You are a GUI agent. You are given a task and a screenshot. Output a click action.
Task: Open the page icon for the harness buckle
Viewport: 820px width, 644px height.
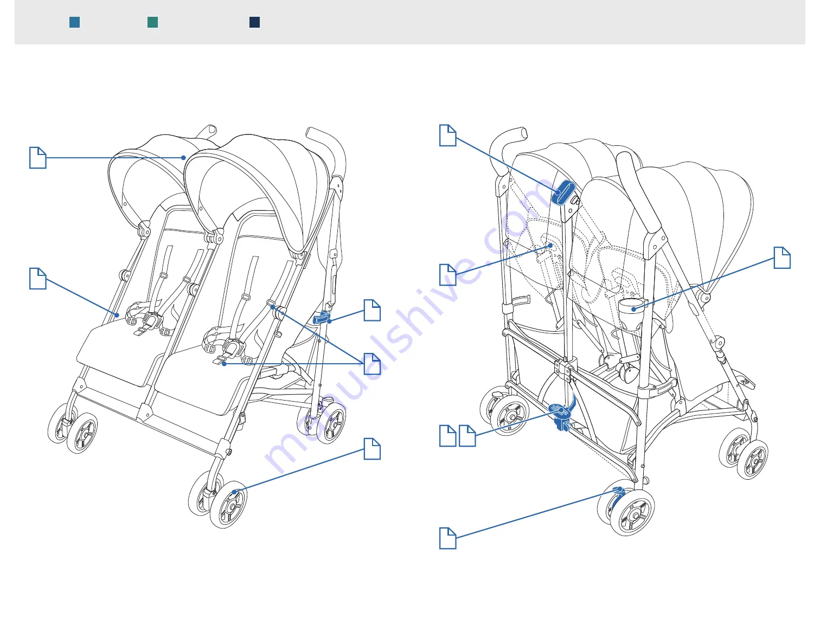point(372,364)
